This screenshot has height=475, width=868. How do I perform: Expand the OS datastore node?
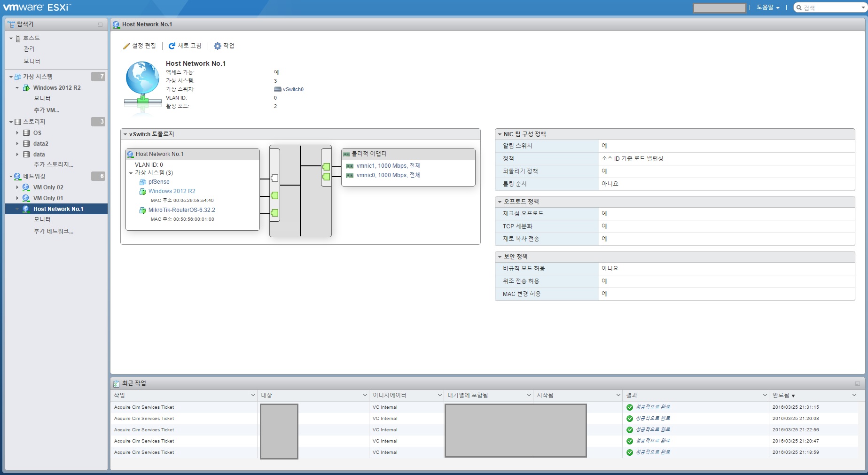(x=17, y=133)
